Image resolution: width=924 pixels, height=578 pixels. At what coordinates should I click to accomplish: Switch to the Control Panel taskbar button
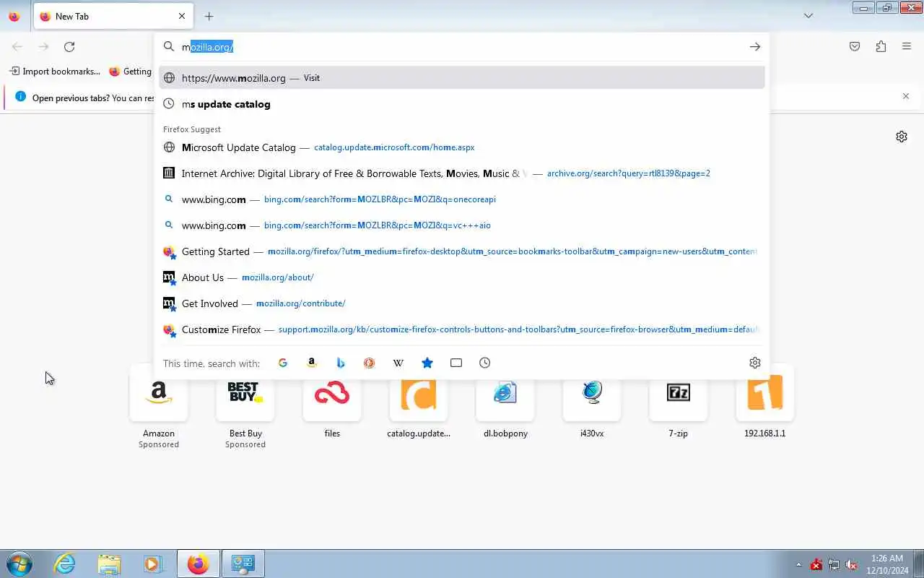click(243, 564)
